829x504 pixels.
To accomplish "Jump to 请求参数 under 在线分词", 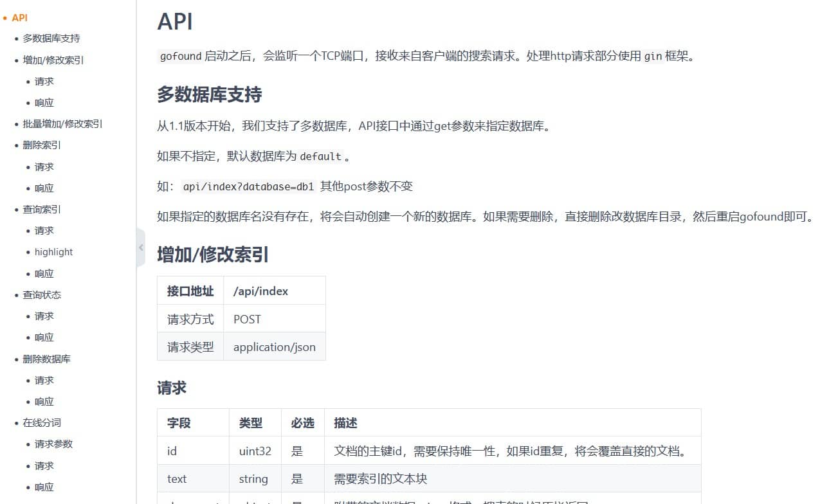I will click(53, 444).
